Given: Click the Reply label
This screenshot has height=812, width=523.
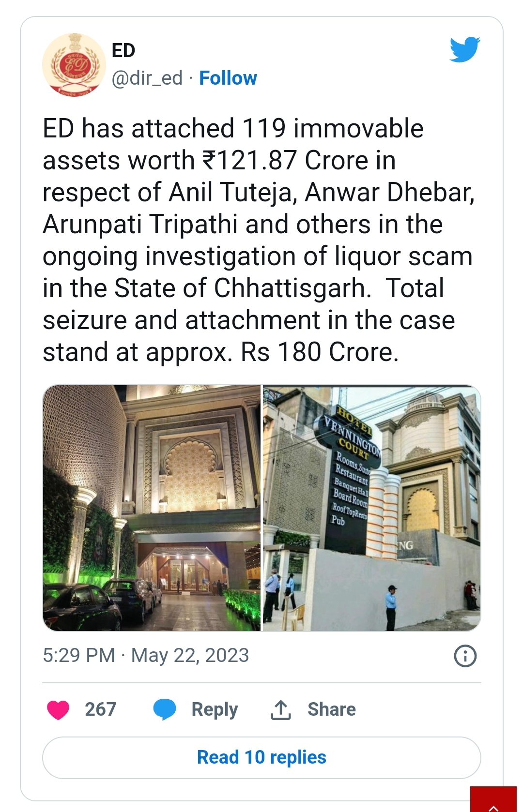Looking at the screenshot, I should pos(215,710).
